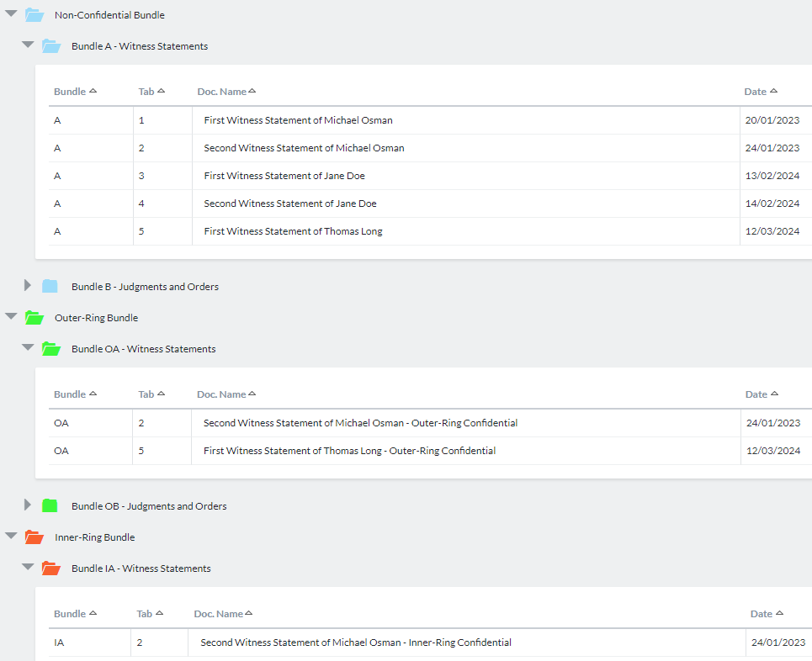The height and width of the screenshot is (661, 812).
Task: Sort Bundle OA table by Bundle column
Action: point(75,394)
